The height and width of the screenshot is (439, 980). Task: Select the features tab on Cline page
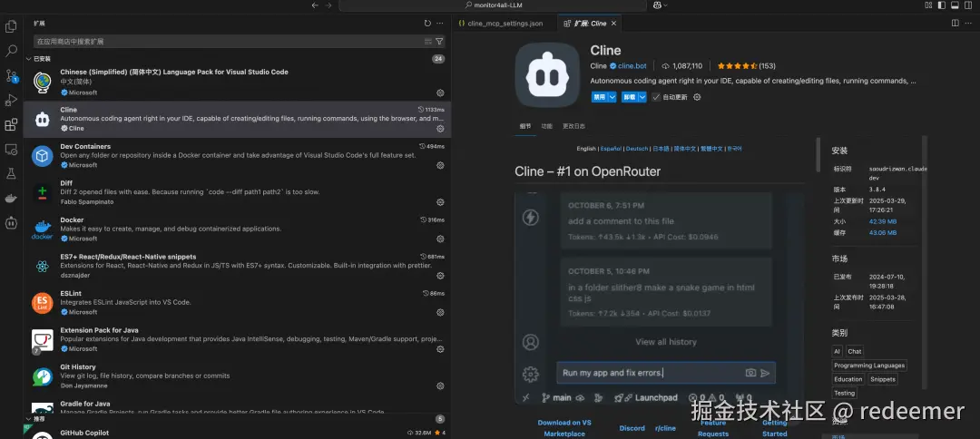547,125
